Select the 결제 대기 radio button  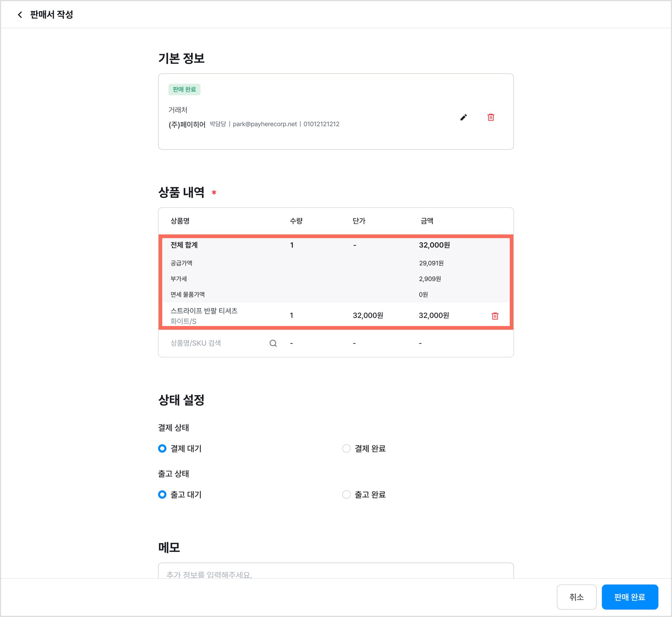click(162, 448)
